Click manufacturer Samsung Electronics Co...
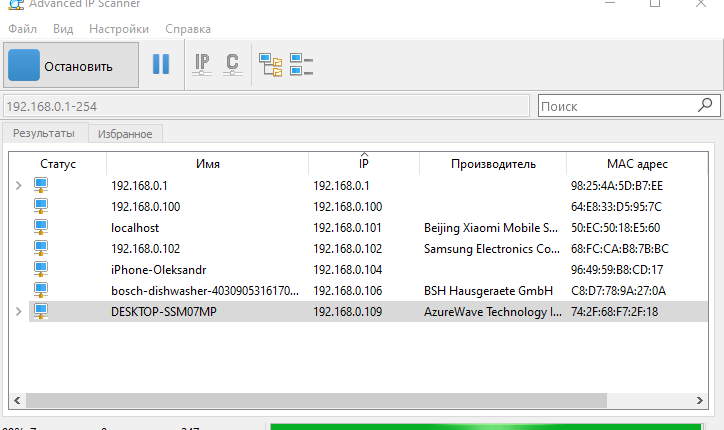Screen dimensions: 724x430 pos(492,249)
